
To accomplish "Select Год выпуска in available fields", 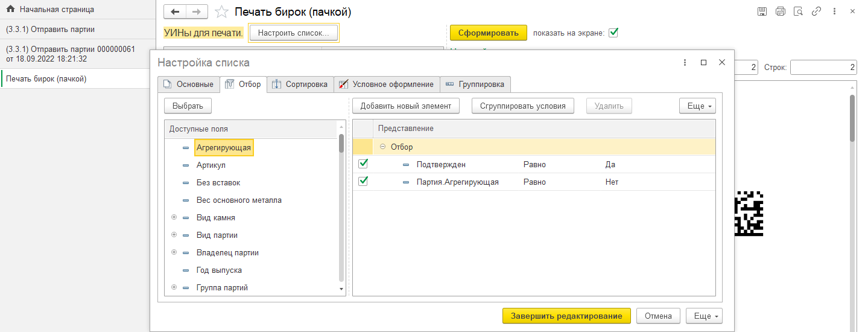I will pyautogui.click(x=219, y=270).
